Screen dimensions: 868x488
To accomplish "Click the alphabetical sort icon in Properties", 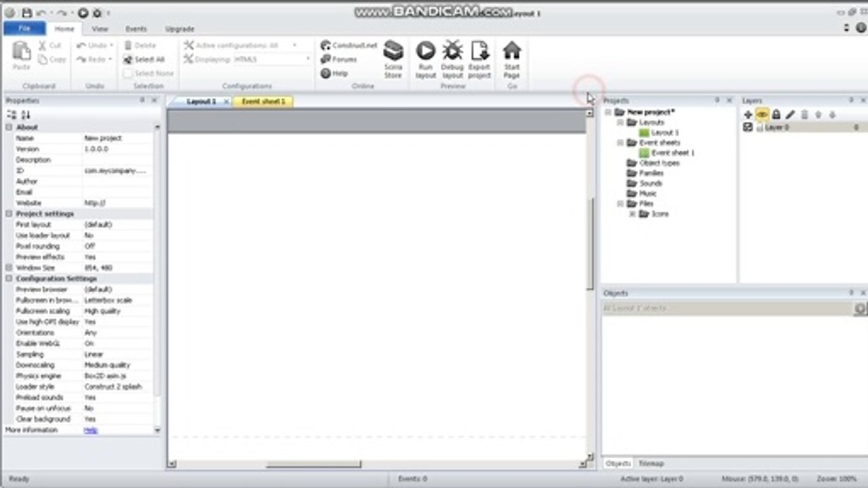I will [x=26, y=115].
